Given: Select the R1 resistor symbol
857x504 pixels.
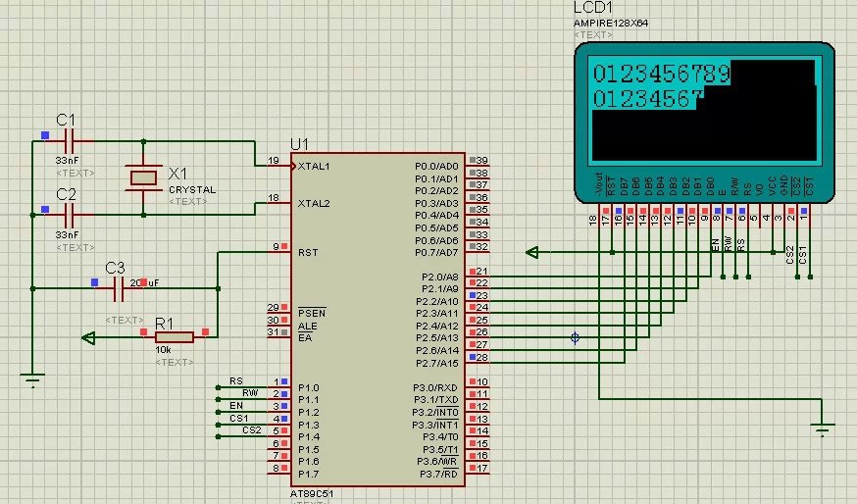Looking at the screenshot, I should [x=173, y=338].
